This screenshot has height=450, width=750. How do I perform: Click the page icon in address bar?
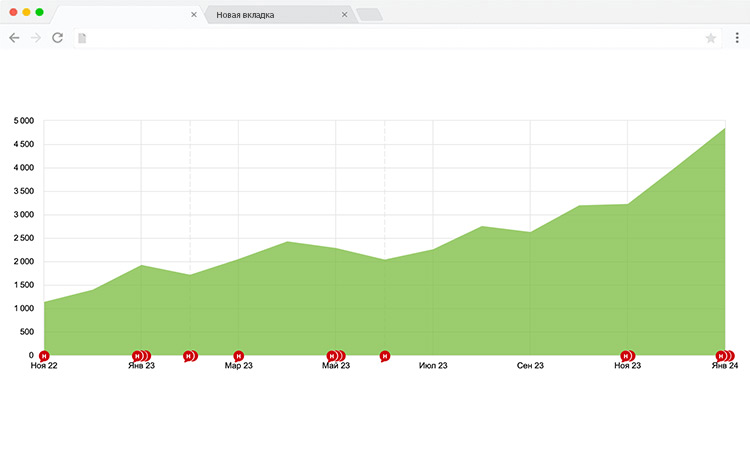[x=83, y=38]
